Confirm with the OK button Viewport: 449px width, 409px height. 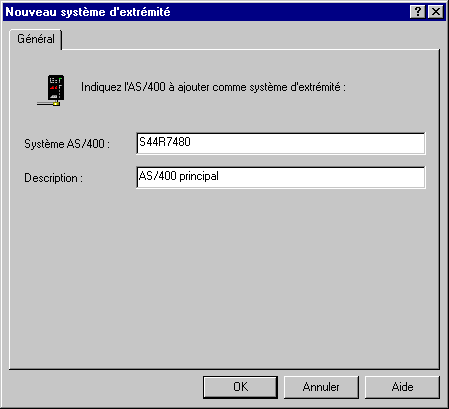pyautogui.click(x=240, y=387)
